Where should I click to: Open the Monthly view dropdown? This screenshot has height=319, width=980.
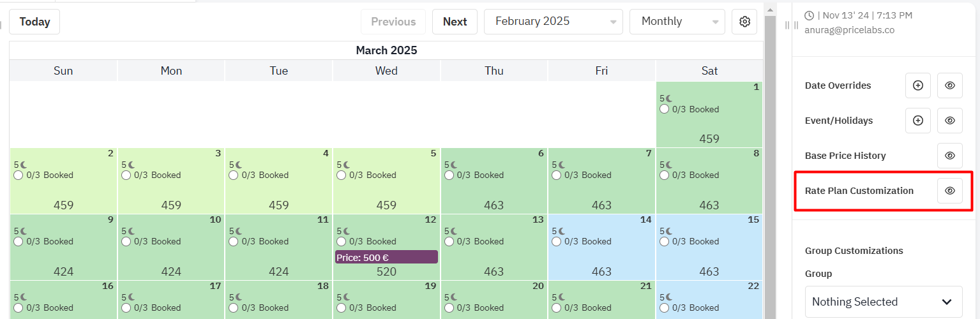click(677, 22)
